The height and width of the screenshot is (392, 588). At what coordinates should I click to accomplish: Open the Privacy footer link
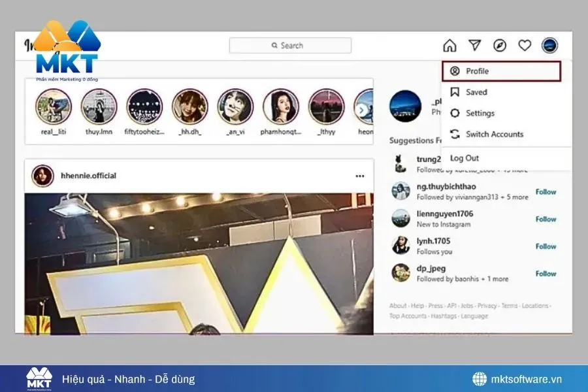pos(486,305)
